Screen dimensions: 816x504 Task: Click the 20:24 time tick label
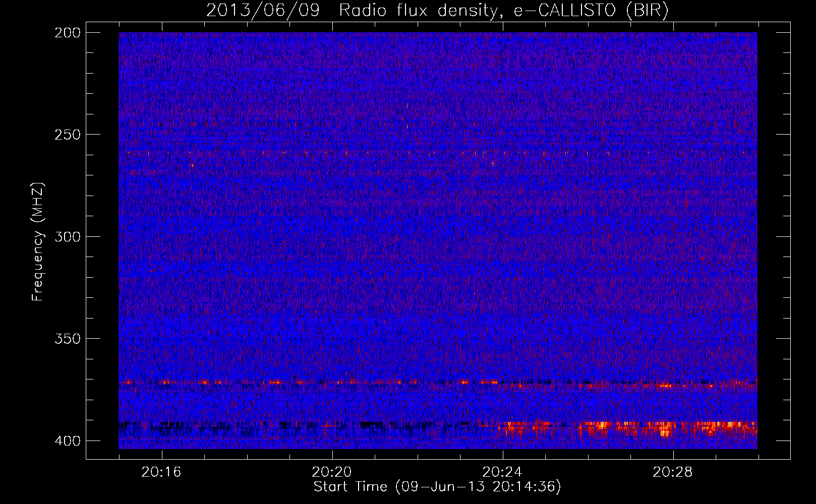click(502, 472)
